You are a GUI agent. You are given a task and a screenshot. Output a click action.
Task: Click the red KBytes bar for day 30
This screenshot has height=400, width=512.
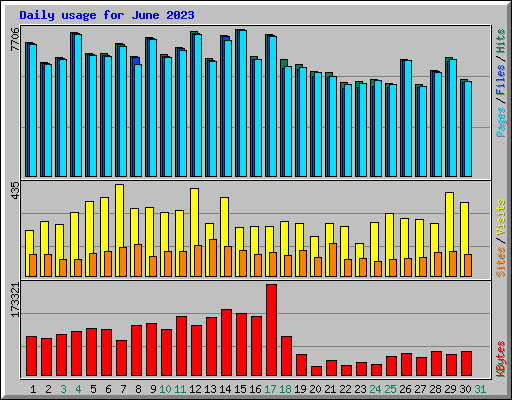tap(466, 364)
